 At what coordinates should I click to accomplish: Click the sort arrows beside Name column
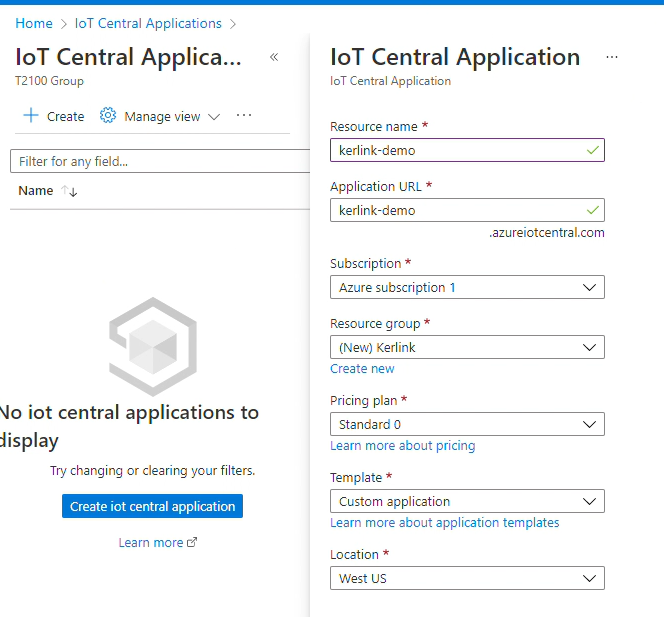click(x=70, y=191)
